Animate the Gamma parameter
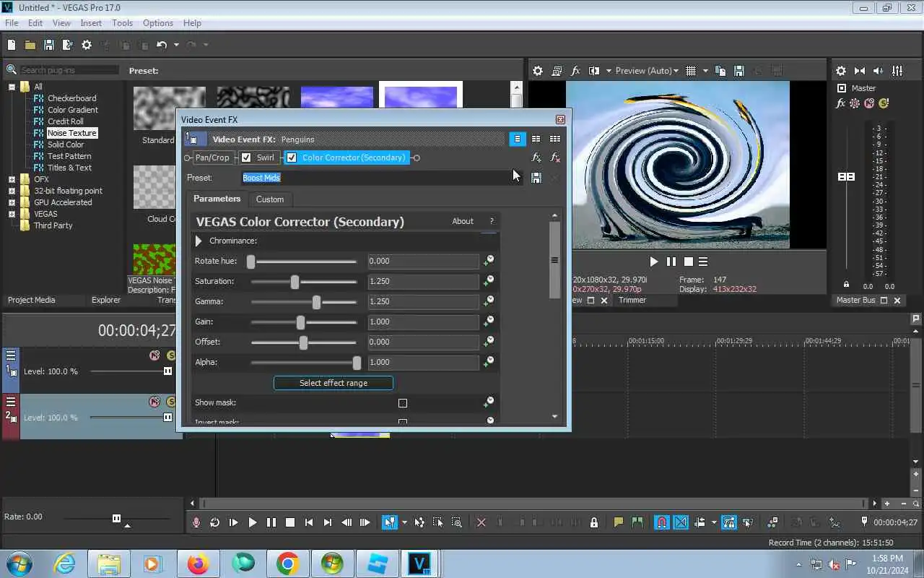 [489, 301]
